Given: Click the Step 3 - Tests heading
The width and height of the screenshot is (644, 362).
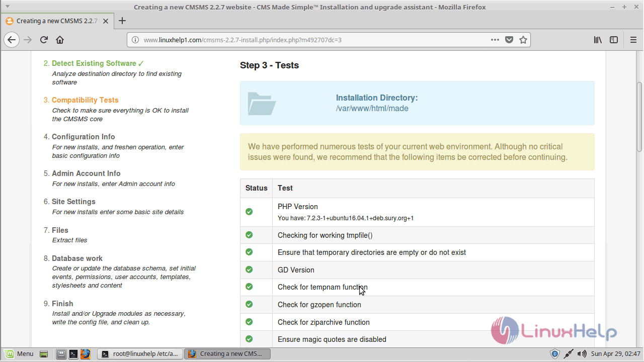Looking at the screenshot, I should click(269, 65).
